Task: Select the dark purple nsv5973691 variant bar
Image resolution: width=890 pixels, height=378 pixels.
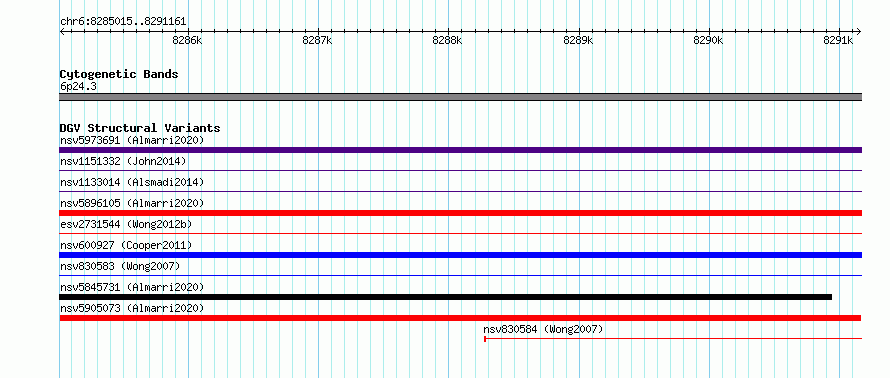Action: (x=460, y=150)
